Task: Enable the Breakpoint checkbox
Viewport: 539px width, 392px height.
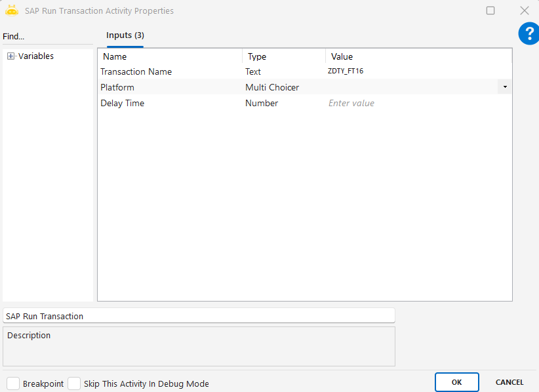Action: point(13,383)
